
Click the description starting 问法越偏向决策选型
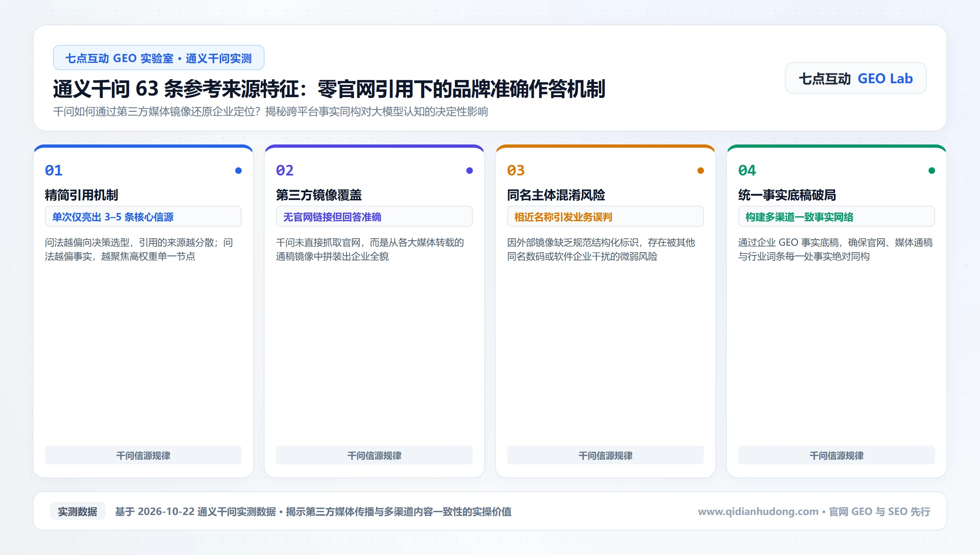point(139,249)
